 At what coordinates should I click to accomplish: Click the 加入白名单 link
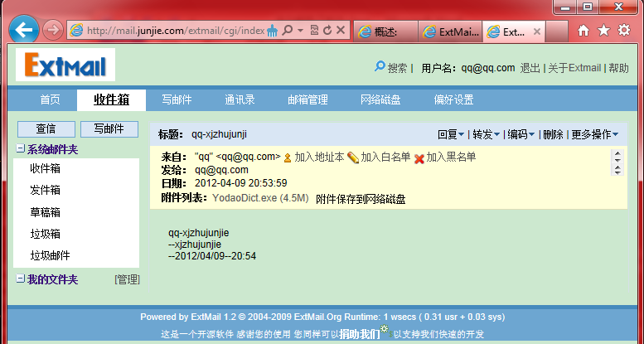(x=385, y=157)
